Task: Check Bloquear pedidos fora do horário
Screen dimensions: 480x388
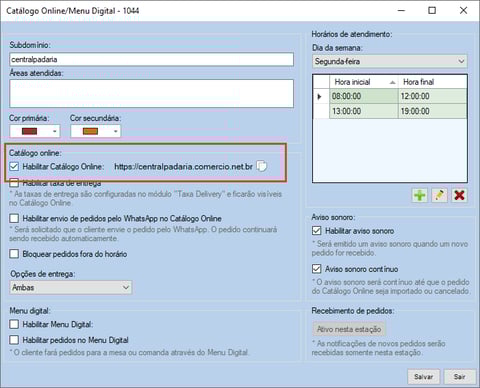Action: tap(14, 254)
